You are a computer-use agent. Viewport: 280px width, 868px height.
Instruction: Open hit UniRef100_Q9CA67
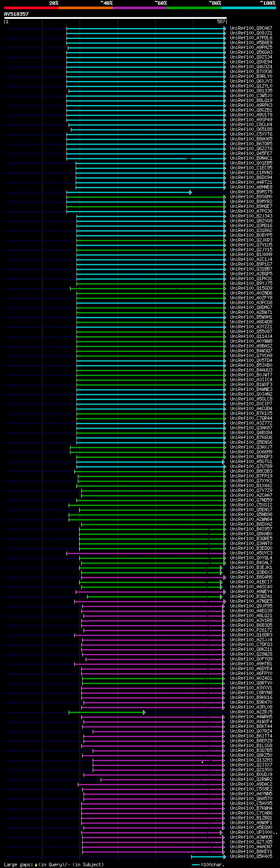[x=251, y=28]
